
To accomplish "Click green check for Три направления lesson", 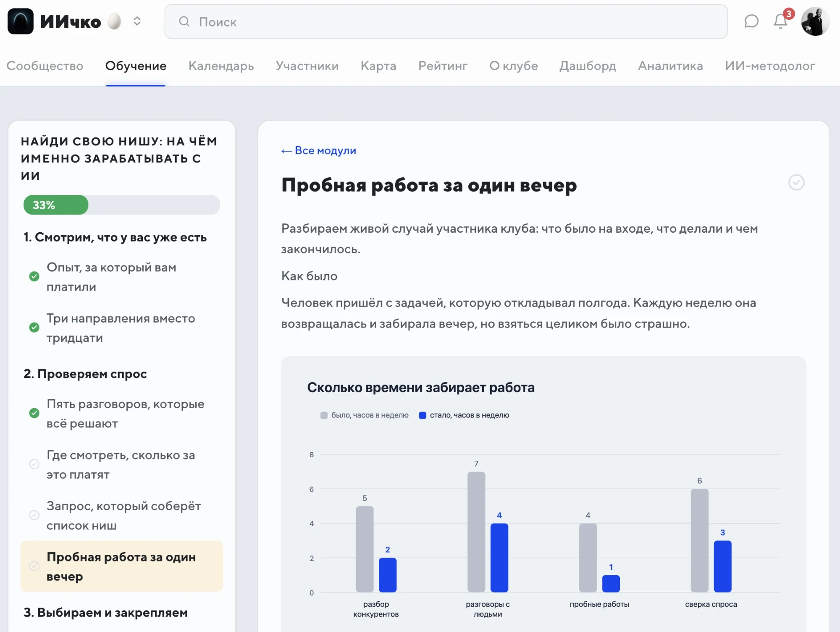I will click(34, 327).
